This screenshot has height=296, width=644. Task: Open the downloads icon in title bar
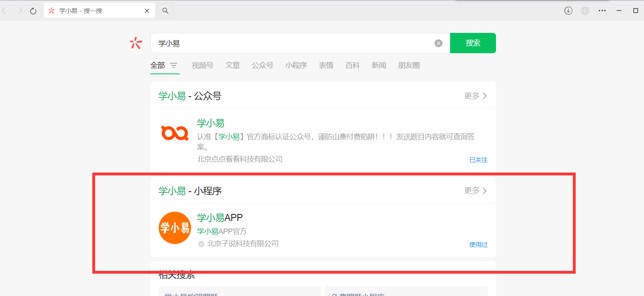(x=568, y=11)
